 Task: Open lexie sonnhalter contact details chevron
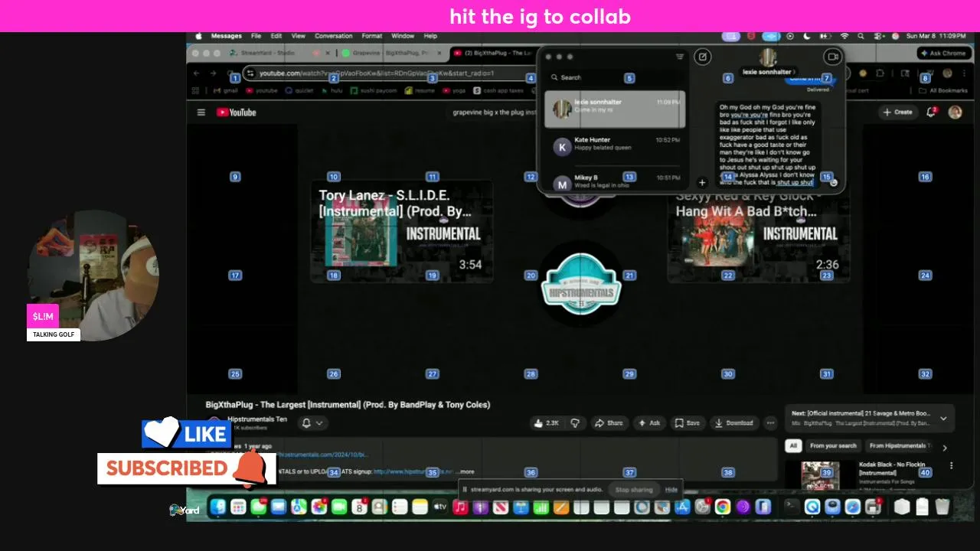point(795,72)
